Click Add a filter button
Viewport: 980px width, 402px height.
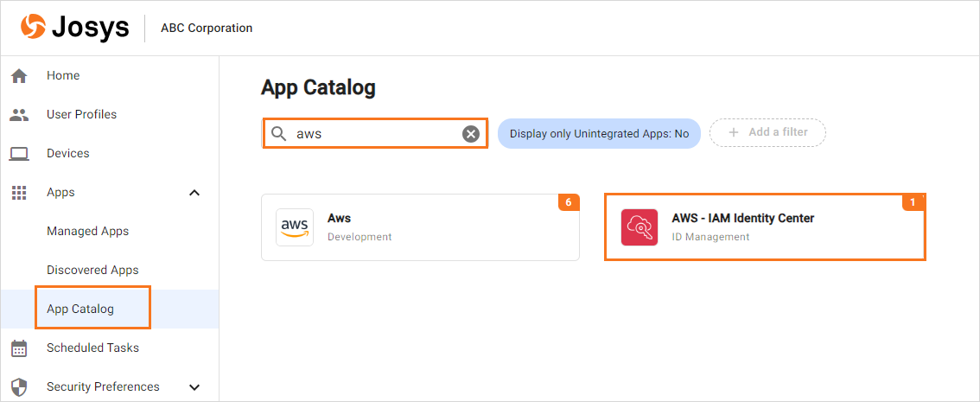click(x=767, y=132)
